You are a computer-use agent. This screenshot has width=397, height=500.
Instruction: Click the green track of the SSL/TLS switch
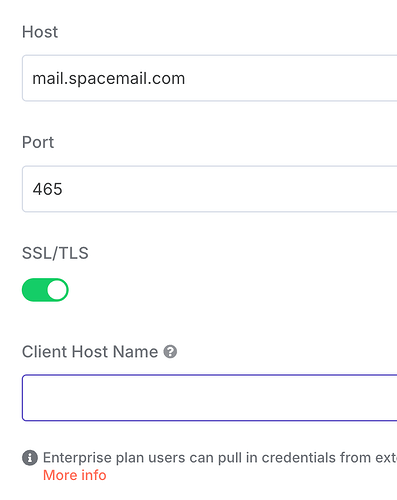(33, 290)
